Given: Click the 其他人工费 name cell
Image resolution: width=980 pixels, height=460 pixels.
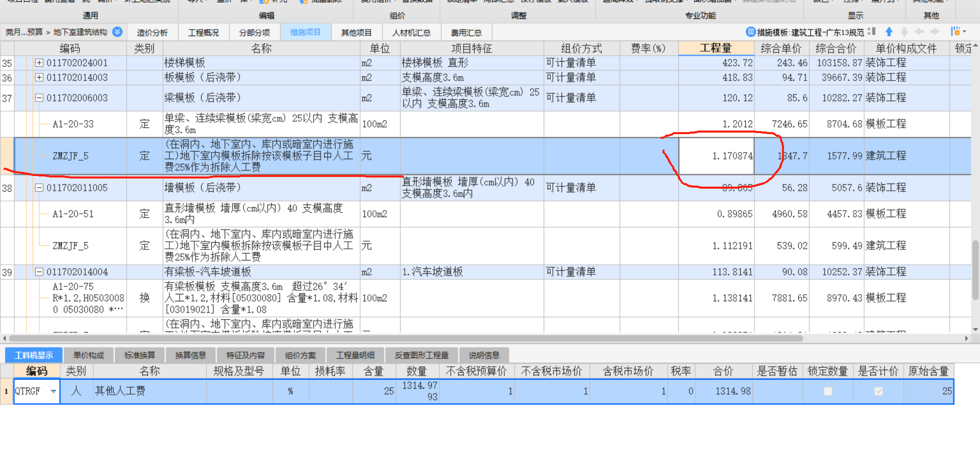Looking at the screenshot, I should [x=150, y=392].
